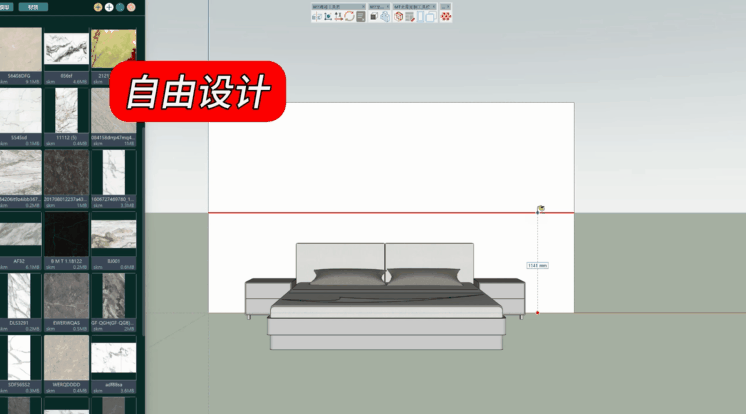Open the list with red pencil icon
The width and height of the screenshot is (746, 414).
tap(410, 16)
